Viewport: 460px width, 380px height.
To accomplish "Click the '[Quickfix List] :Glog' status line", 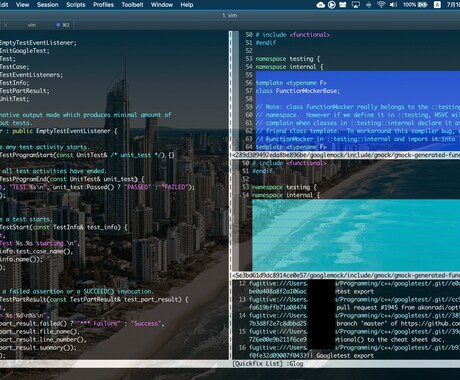I will pos(268,364).
